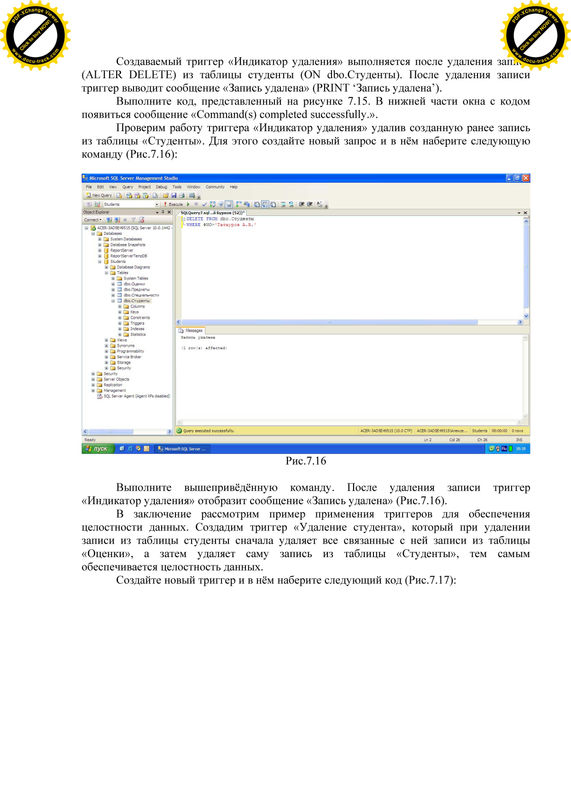Expand the ReportServer database
The width and height of the screenshot is (571, 807).
click(100, 250)
